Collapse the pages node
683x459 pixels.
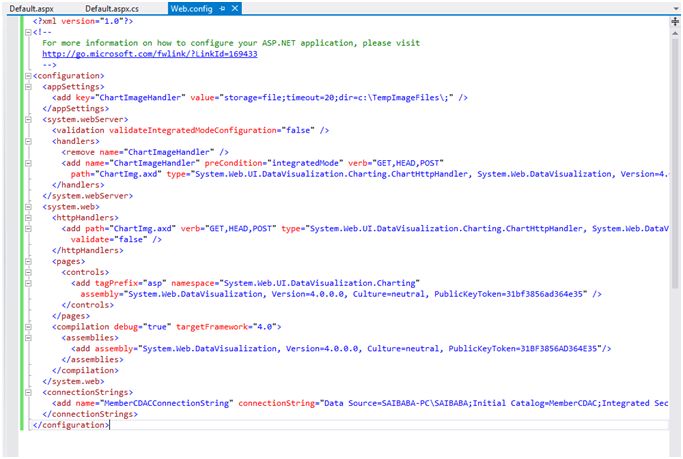point(28,261)
